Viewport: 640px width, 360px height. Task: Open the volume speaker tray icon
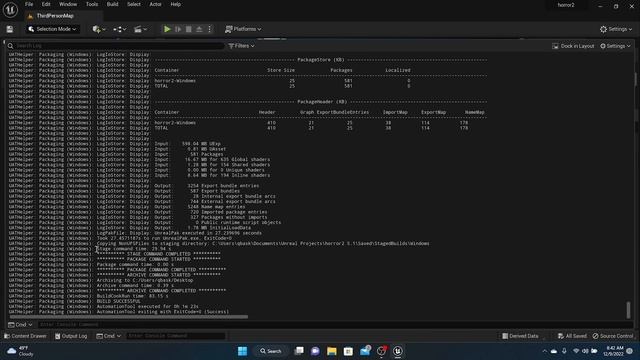tap(585, 351)
